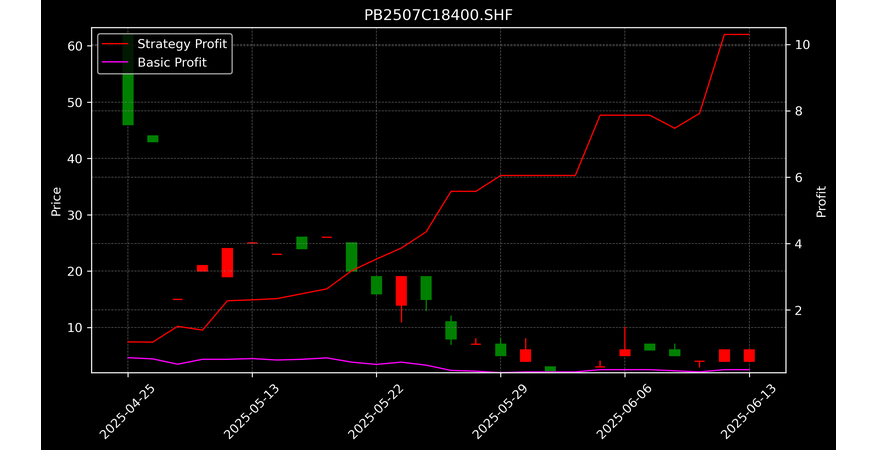The height and width of the screenshot is (450, 878).
Task: Click the 2025-05-22 date label
Action: point(376,412)
